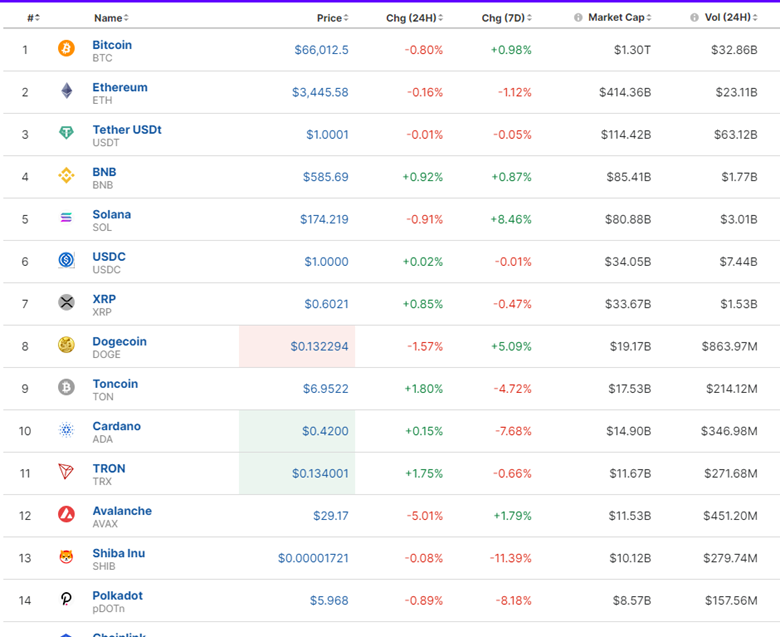The width and height of the screenshot is (780, 637).
Task: Open the TRON name link
Action: coord(109,468)
